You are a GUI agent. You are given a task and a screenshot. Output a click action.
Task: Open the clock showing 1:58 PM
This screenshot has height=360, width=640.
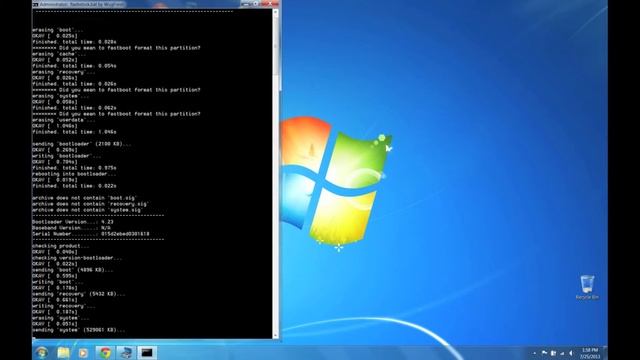tap(590, 353)
